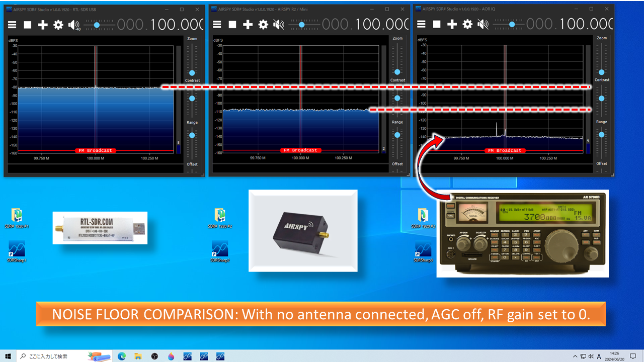Viewport: 644px width, 362px height.
Task: Open the notification center icon
Action: [633, 356]
